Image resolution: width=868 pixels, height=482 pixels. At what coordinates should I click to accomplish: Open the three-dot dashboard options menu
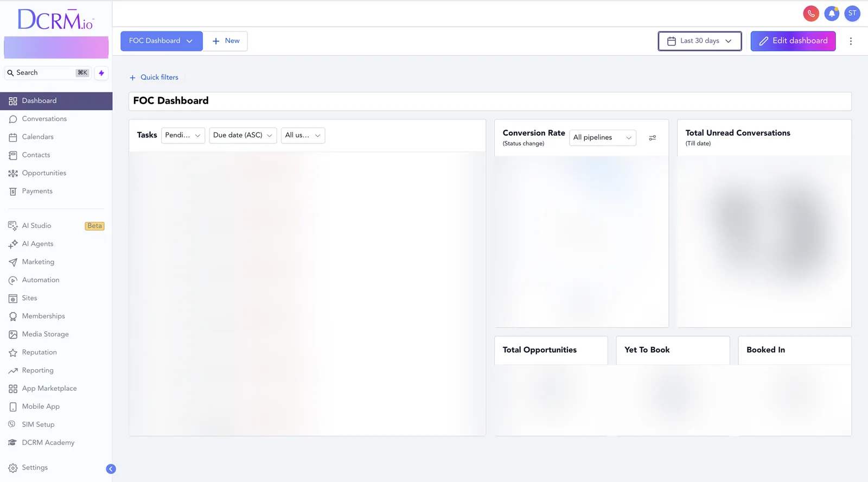point(851,41)
